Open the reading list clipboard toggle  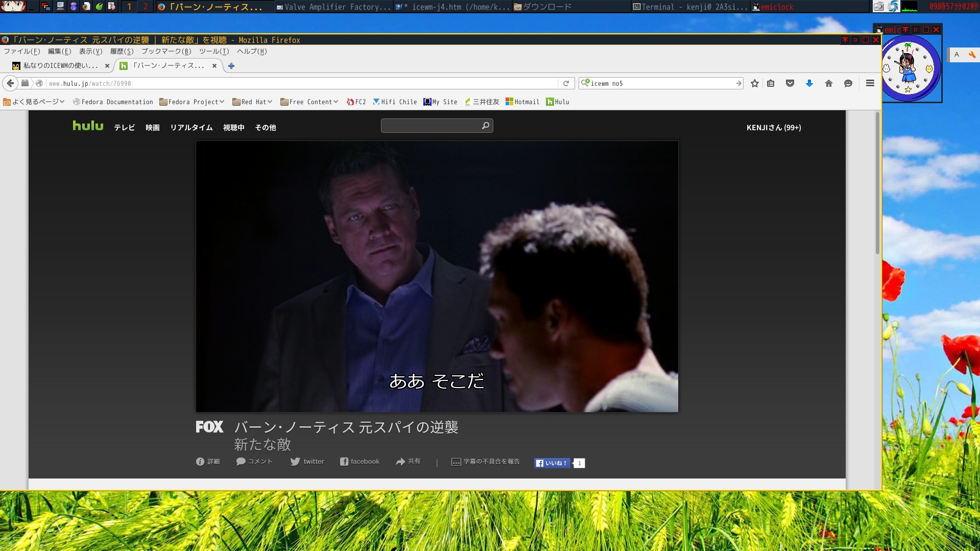coord(771,83)
